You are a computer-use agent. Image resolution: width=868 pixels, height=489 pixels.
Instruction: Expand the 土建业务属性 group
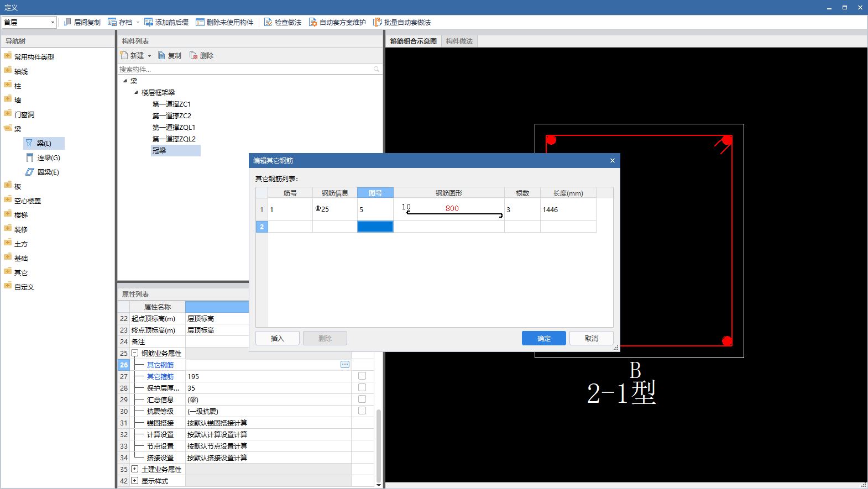[134, 469]
